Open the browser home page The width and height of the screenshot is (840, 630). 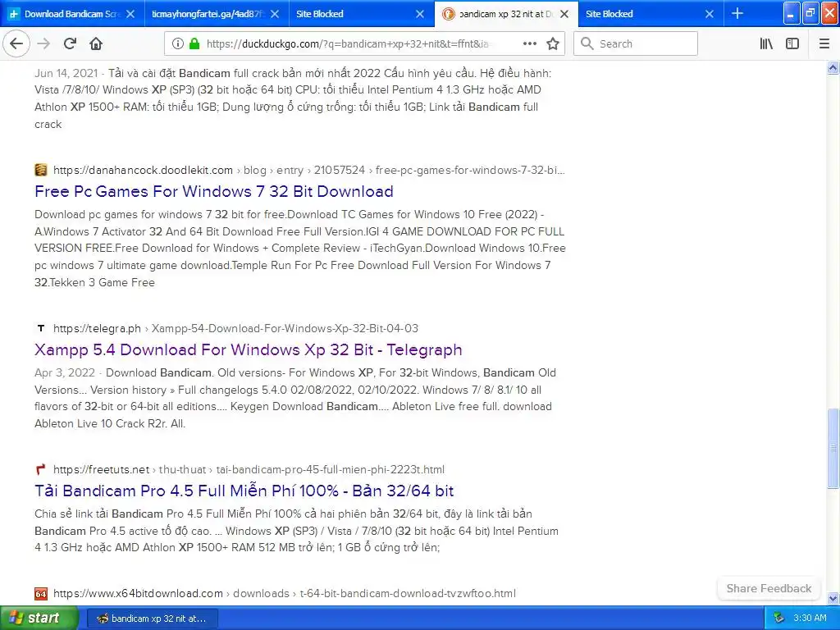click(96, 43)
